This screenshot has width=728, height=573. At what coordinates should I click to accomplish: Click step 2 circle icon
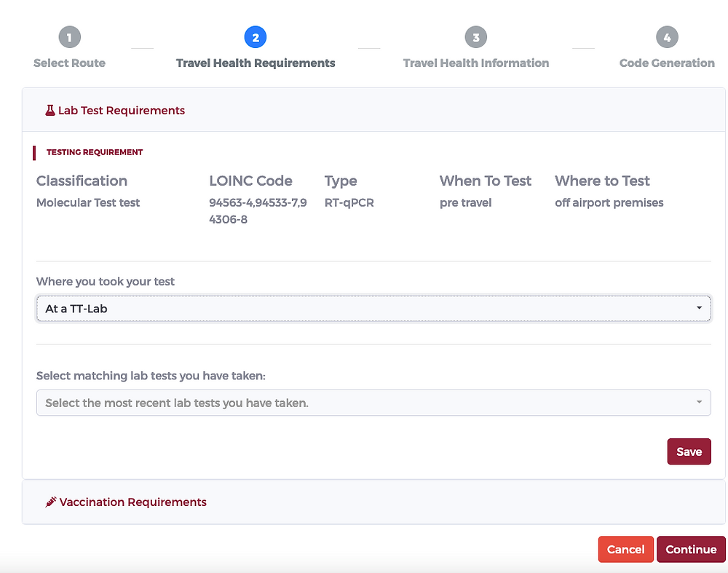[x=256, y=37]
